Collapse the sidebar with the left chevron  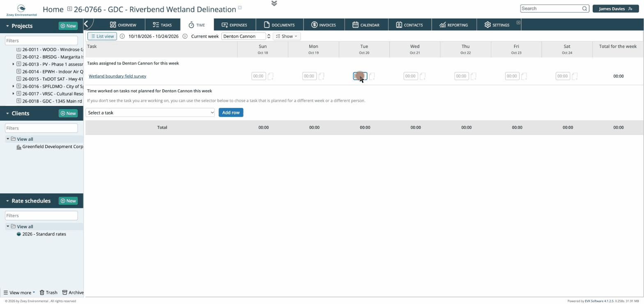click(x=86, y=24)
